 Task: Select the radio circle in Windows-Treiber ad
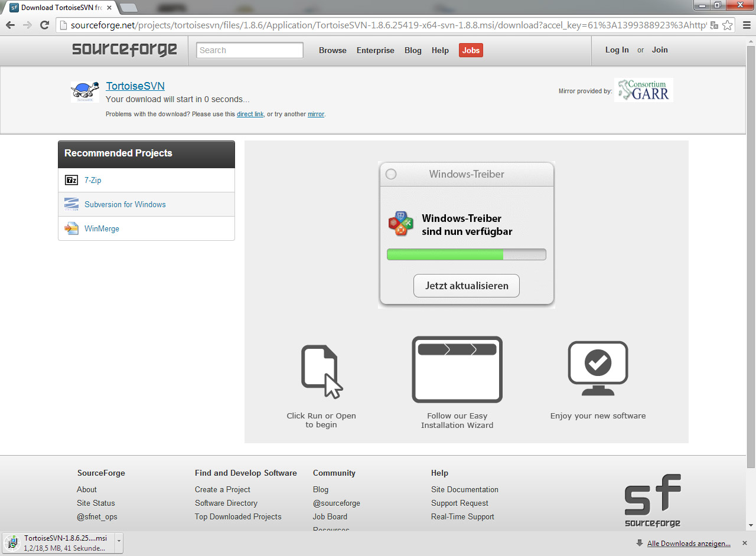tap(391, 174)
